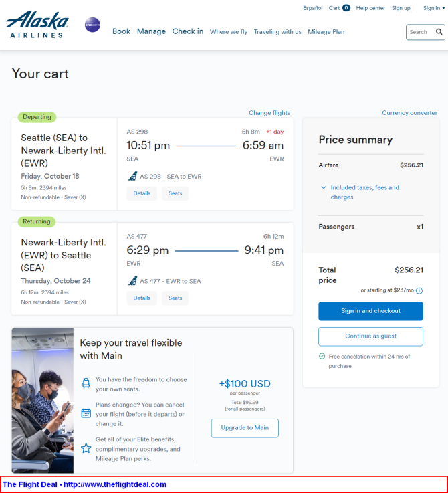448x493 pixels.
Task: Click the search magnifier icon
Action: [439, 31]
